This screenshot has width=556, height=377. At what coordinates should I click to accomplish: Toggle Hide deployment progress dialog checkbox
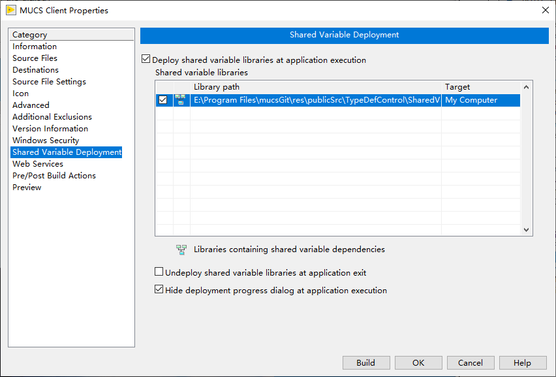[x=159, y=289]
